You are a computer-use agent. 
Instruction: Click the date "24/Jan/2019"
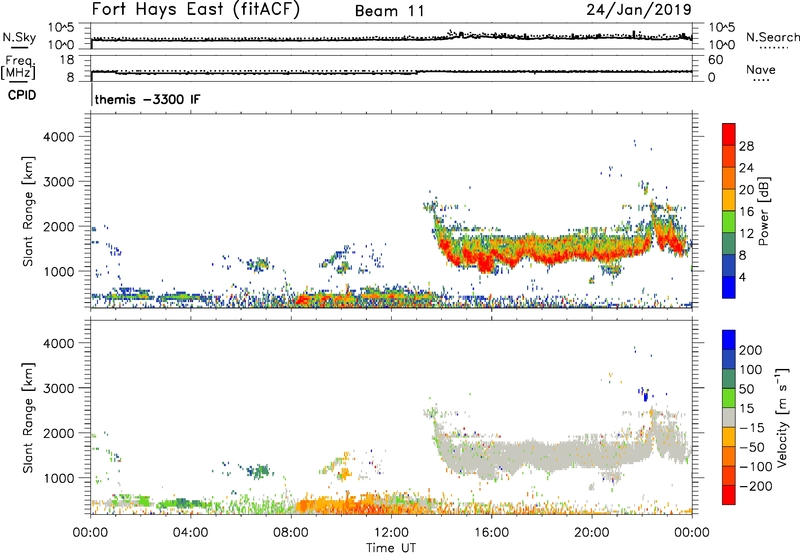pyautogui.click(x=639, y=9)
